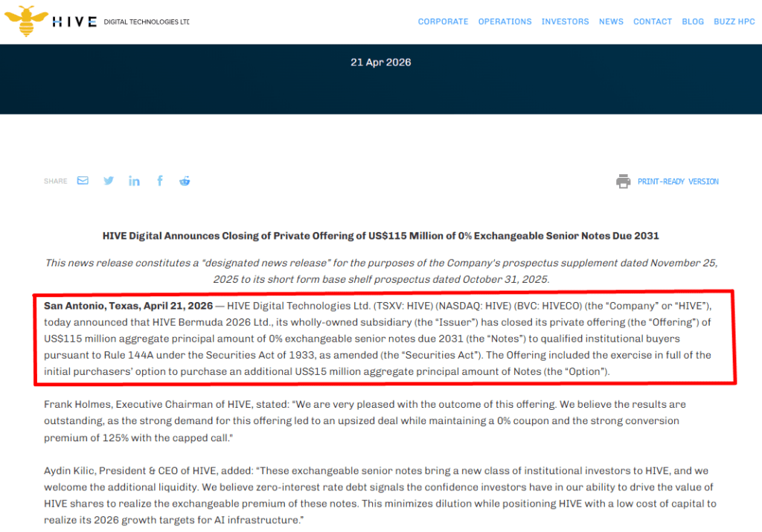
Task: Click the US$115 Million Notes headline
Action: tap(380, 236)
